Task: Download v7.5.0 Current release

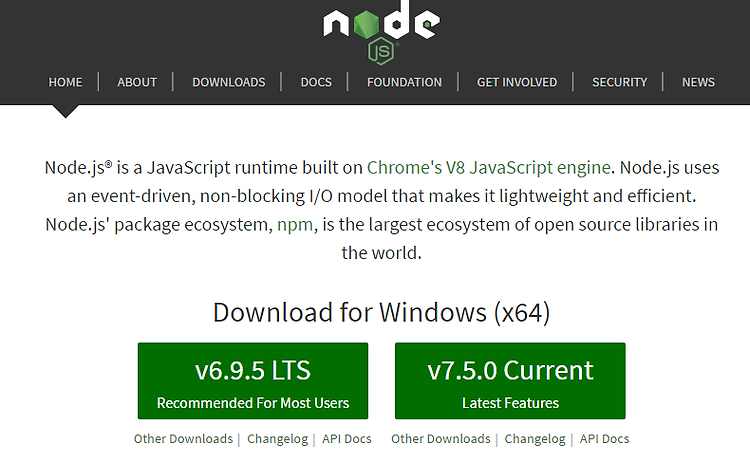Action: pos(510,381)
